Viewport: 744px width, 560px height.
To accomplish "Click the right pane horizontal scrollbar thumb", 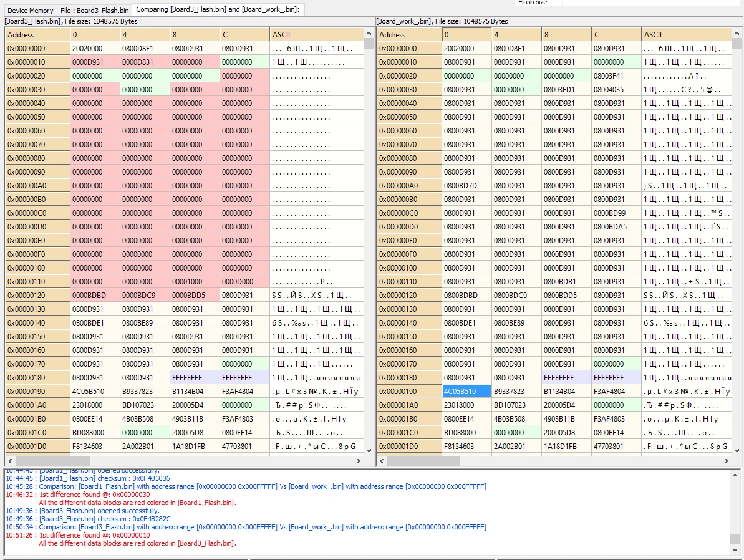I will [x=423, y=461].
